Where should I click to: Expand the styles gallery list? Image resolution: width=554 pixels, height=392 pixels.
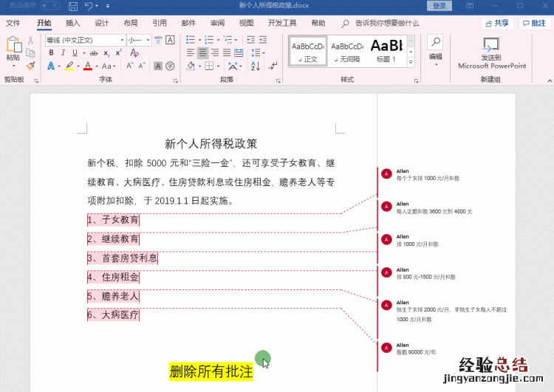pos(411,61)
